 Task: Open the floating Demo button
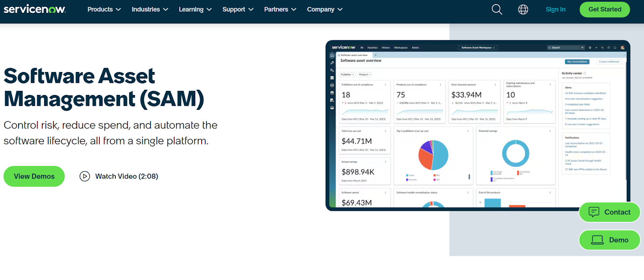click(x=609, y=240)
